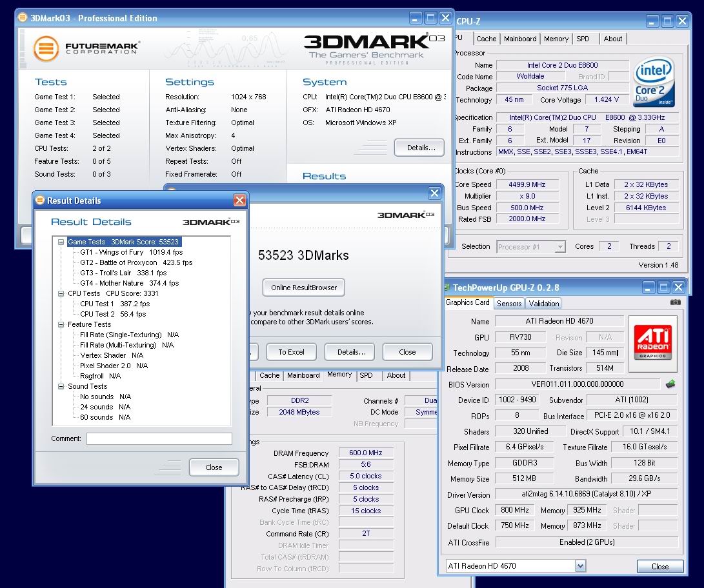Click the Driver Version field in GPU-Z
This screenshot has height=588, width=704.
click(586, 495)
